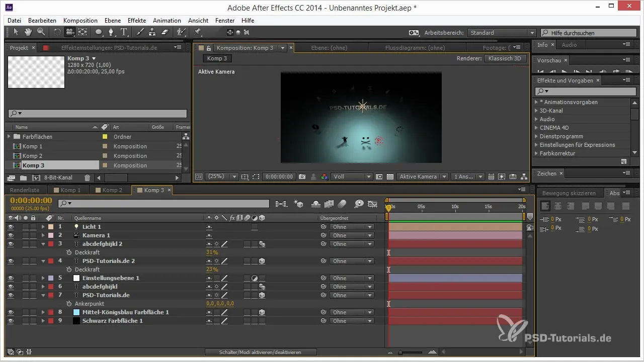
Task: Collapse the abcdefghijkl 2 layer
Action: tap(43, 244)
